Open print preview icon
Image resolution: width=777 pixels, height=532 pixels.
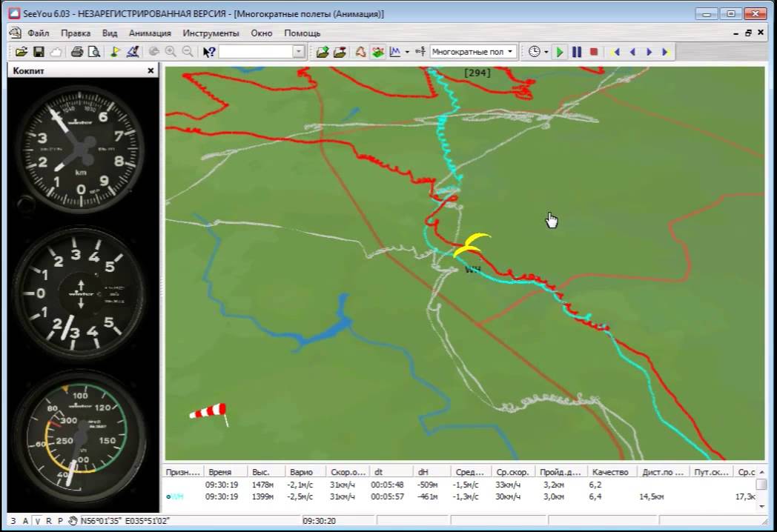94,52
